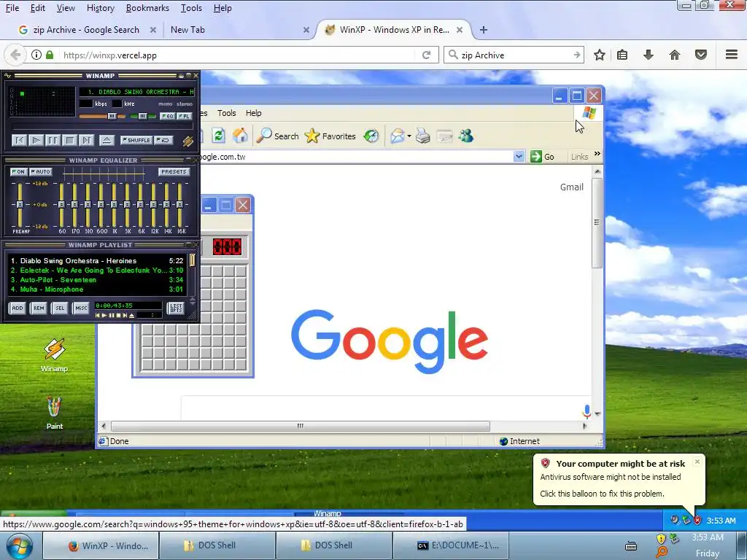
Task: Click the Gmail link on Google page
Action: pyautogui.click(x=572, y=187)
